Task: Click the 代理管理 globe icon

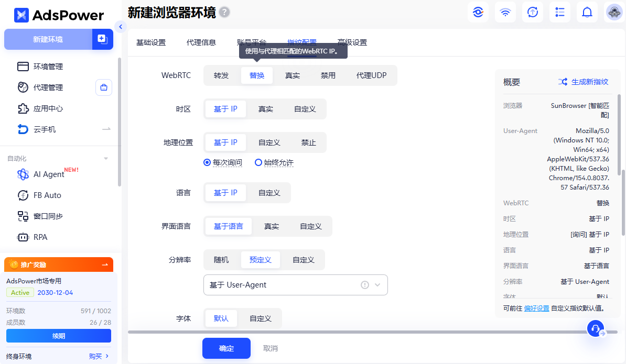Action: (x=23, y=87)
